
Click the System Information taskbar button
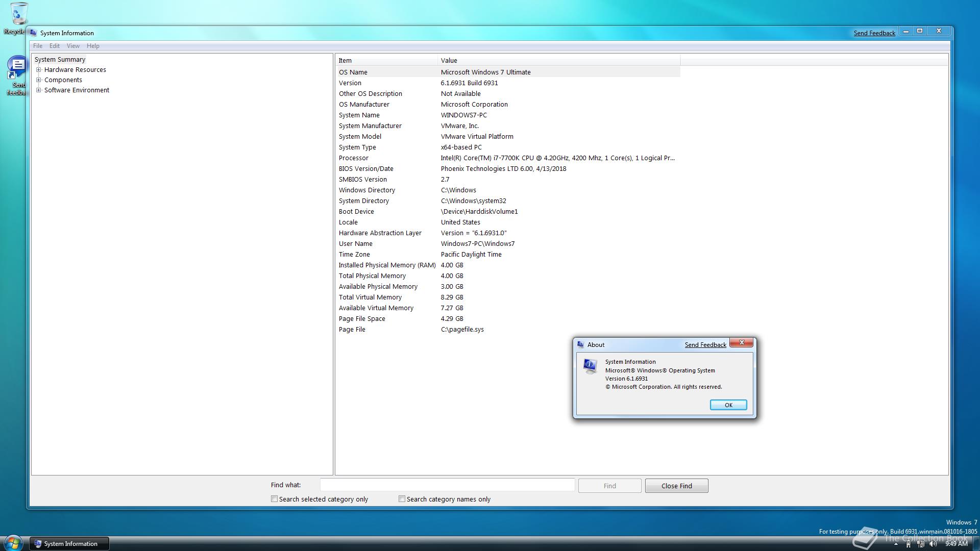pyautogui.click(x=69, y=544)
